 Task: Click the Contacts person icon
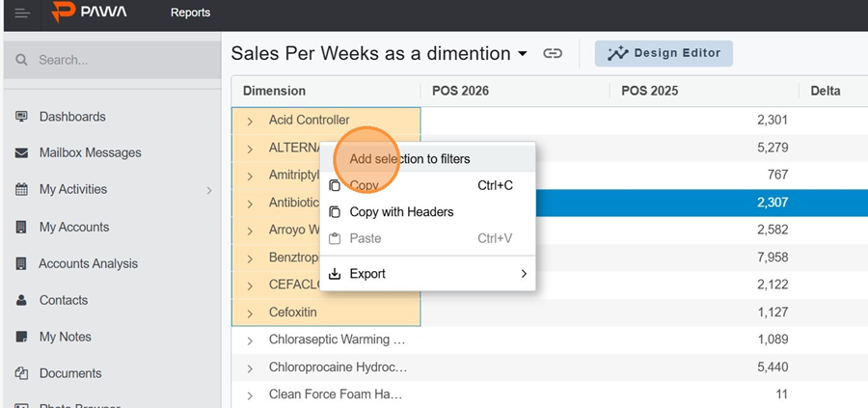pyautogui.click(x=21, y=300)
